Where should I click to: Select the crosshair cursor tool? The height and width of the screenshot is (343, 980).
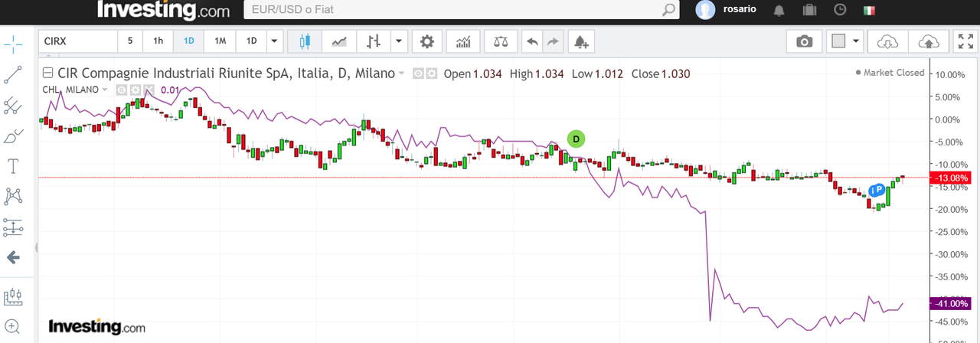(x=13, y=44)
